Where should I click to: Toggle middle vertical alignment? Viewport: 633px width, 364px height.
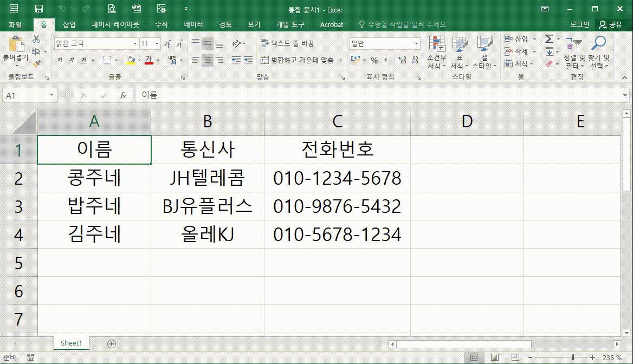click(x=208, y=43)
